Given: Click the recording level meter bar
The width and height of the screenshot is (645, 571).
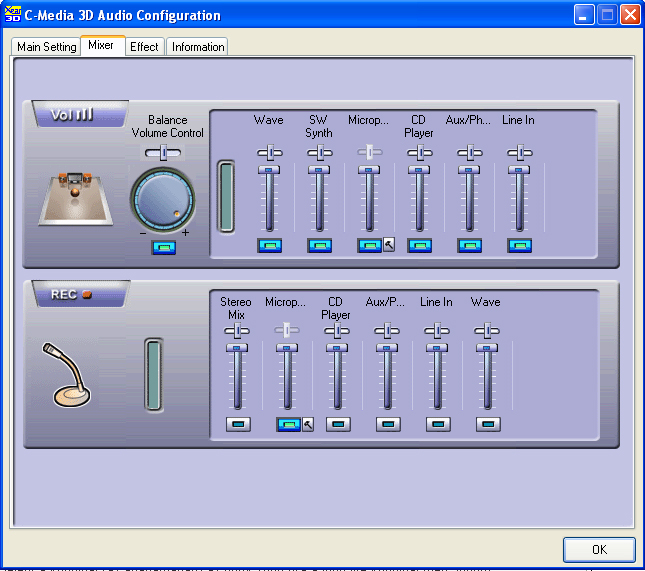Looking at the screenshot, I should click(x=154, y=375).
